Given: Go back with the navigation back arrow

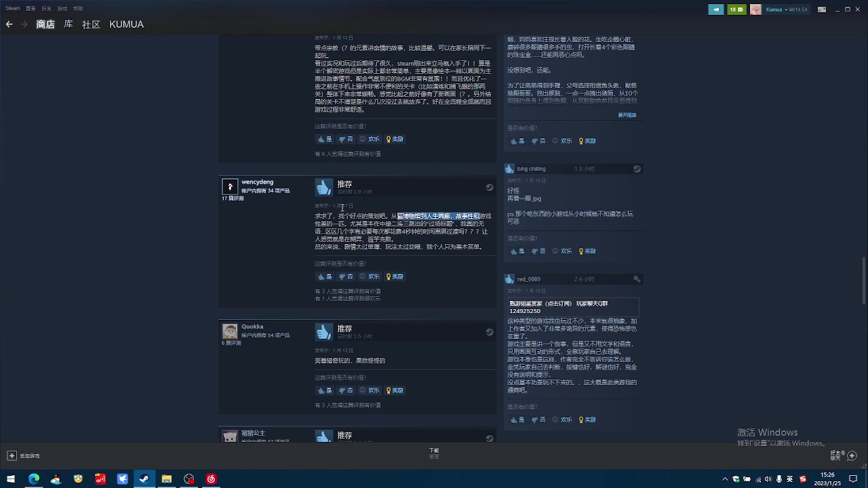Looking at the screenshot, I should click(x=9, y=24).
